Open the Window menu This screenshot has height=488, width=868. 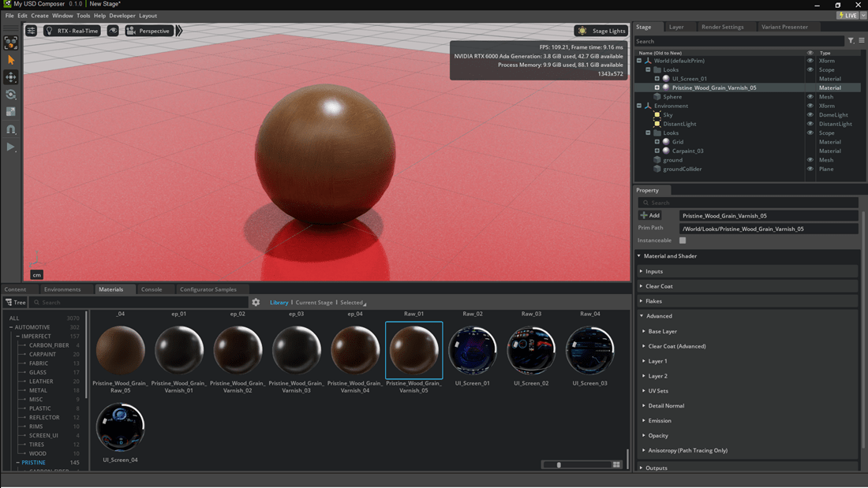click(x=62, y=16)
